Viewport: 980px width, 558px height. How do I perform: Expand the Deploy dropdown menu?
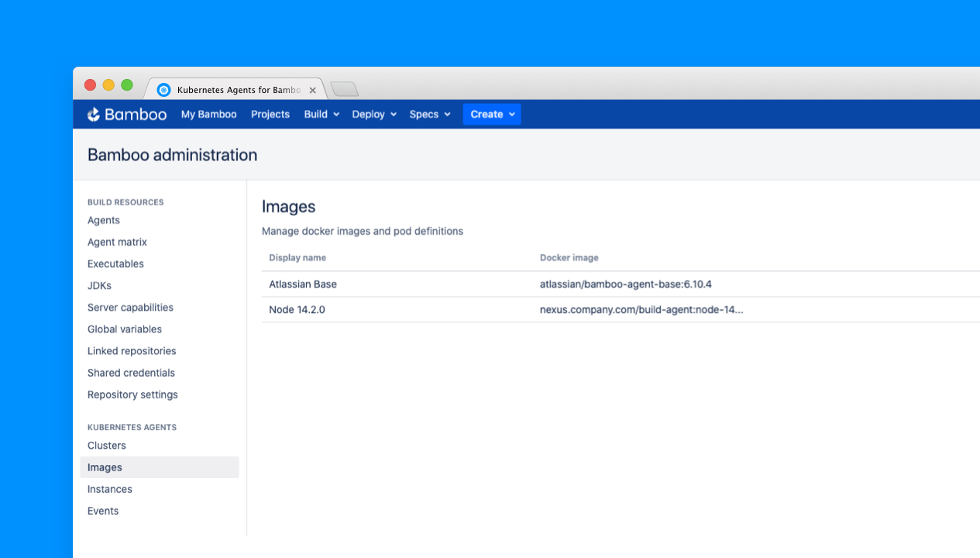click(x=374, y=114)
